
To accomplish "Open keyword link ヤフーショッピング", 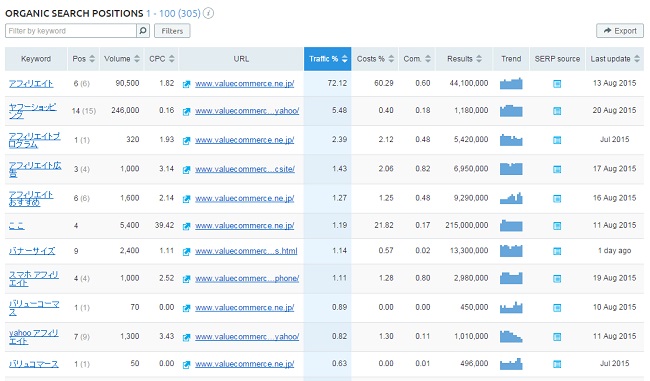I will coord(33,111).
